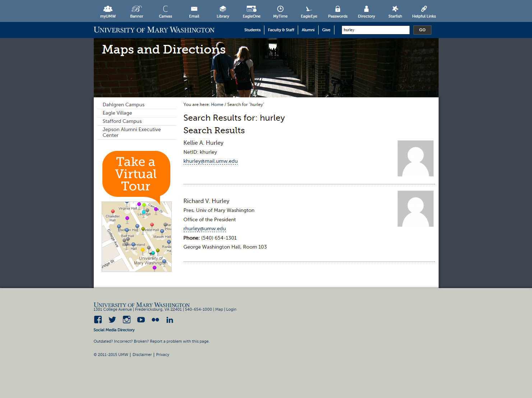Visit the UMW Facebook page icon
Screen dimensions: 532x398
click(98, 319)
